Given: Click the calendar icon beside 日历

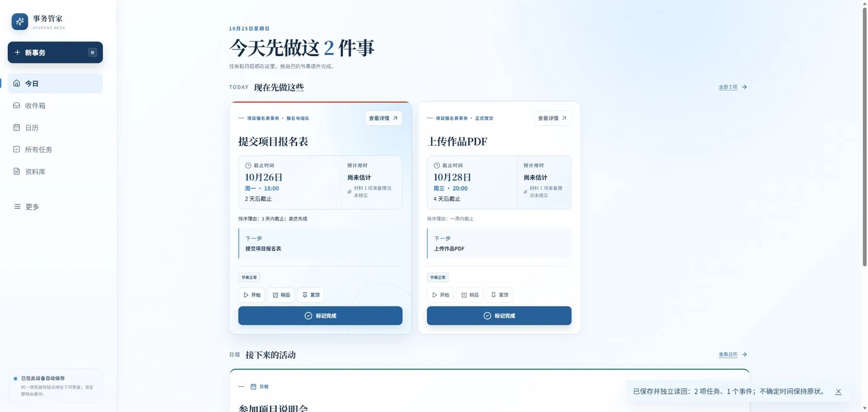Looking at the screenshot, I should pyautogui.click(x=17, y=128).
